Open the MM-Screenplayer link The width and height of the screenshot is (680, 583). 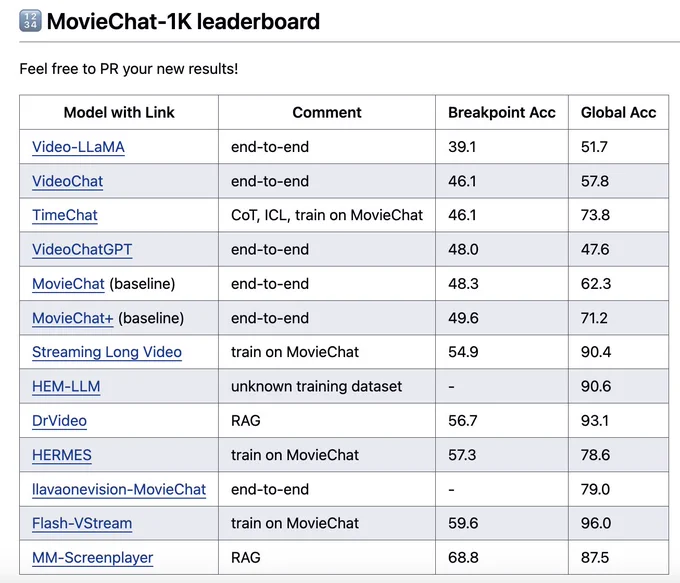click(x=92, y=557)
